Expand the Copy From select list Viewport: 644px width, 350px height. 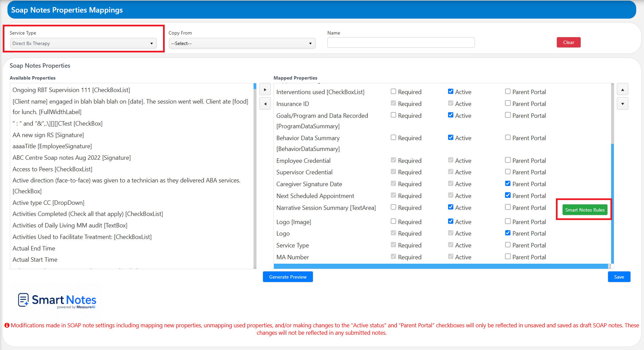(x=242, y=43)
